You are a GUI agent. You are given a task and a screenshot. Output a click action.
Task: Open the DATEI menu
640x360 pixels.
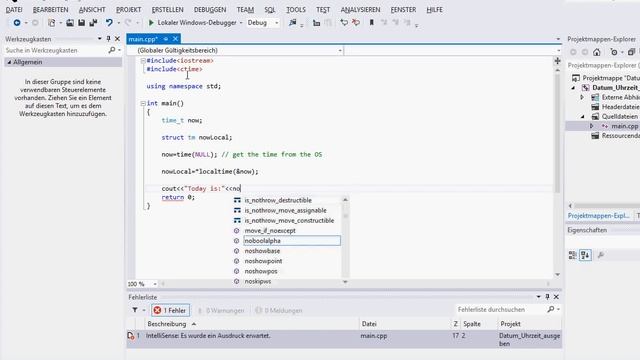point(14,9)
